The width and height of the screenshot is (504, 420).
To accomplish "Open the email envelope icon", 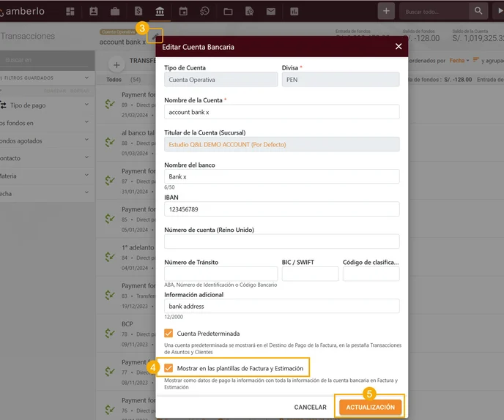I will [x=271, y=12].
